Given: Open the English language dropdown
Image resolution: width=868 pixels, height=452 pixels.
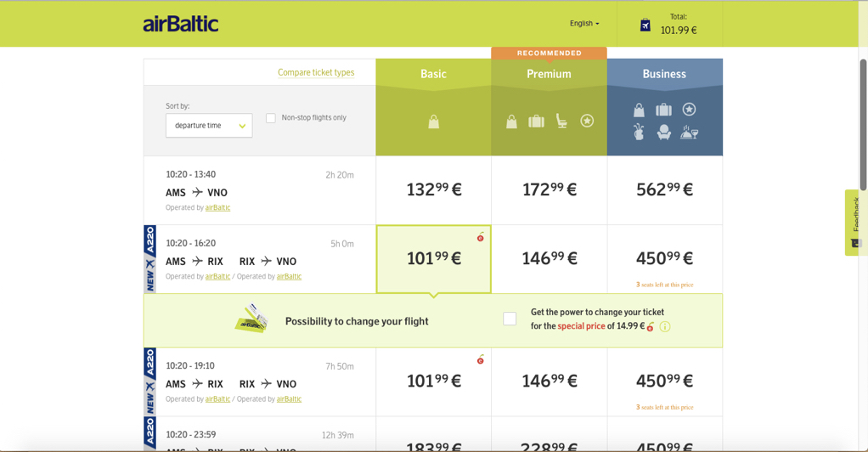Looking at the screenshot, I should pyautogui.click(x=584, y=23).
